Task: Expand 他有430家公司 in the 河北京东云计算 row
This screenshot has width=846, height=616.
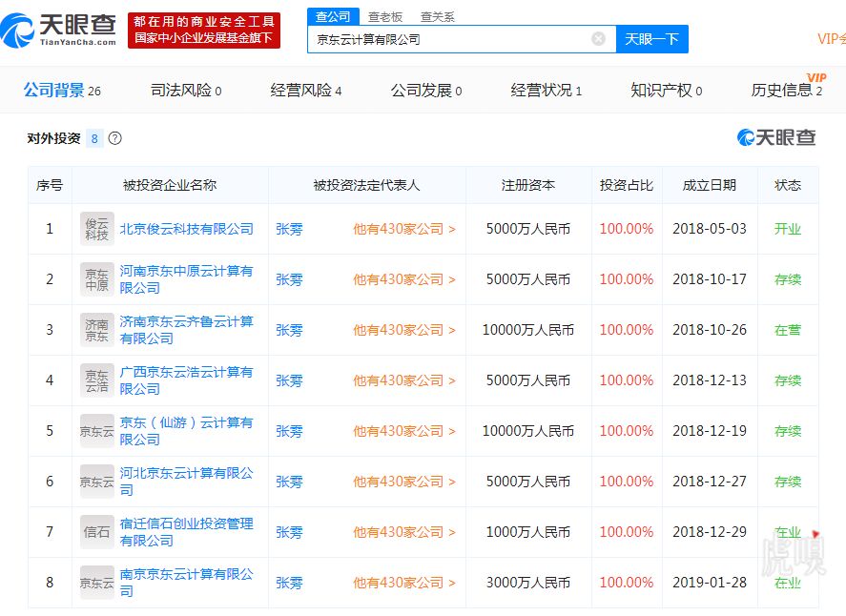Action: (x=404, y=482)
